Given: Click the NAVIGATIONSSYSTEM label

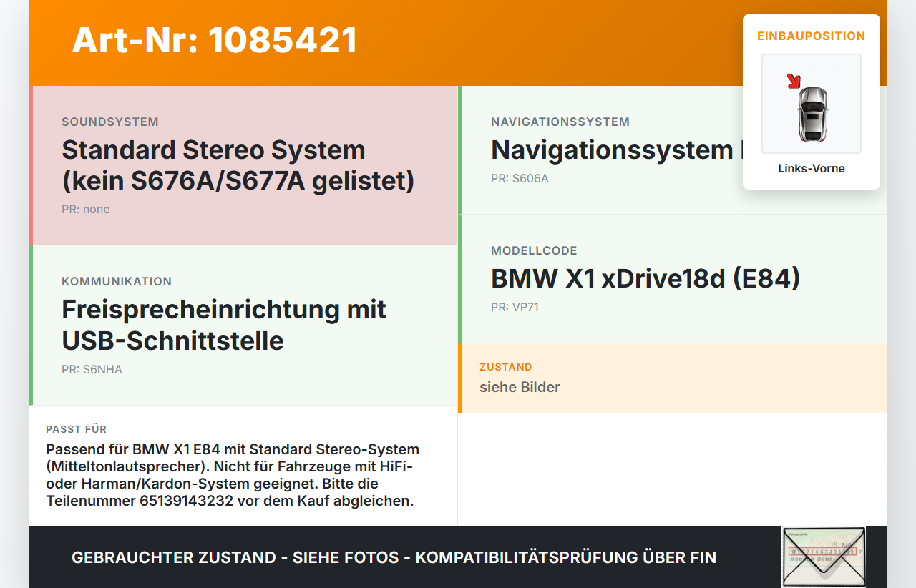Looking at the screenshot, I should tap(560, 122).
